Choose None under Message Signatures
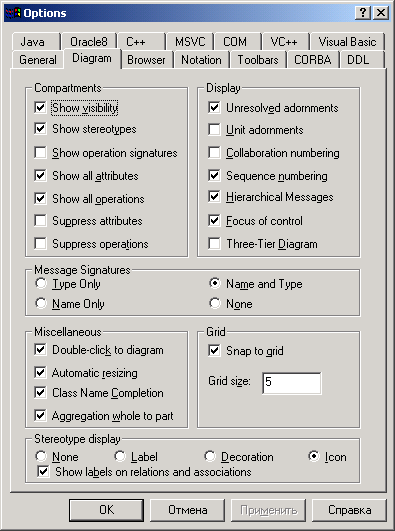The height and width of the screenshot is (531, 395). click(215, 303)
